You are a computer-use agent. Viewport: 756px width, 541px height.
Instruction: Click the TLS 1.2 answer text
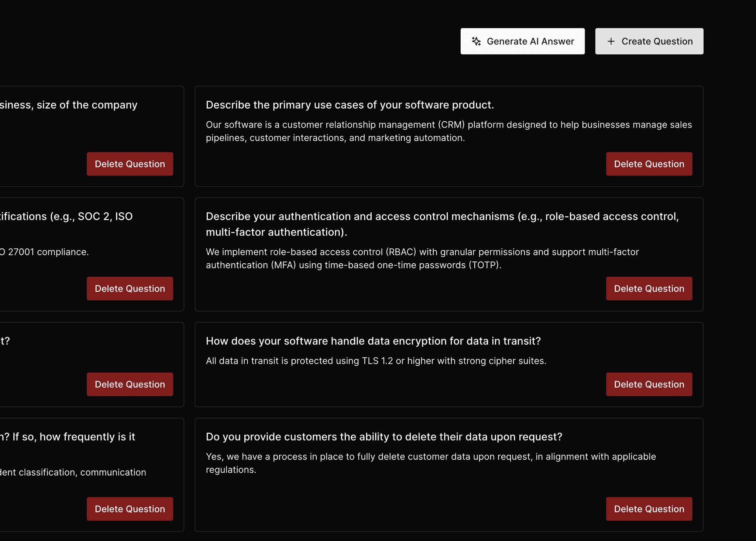(376, 361)
